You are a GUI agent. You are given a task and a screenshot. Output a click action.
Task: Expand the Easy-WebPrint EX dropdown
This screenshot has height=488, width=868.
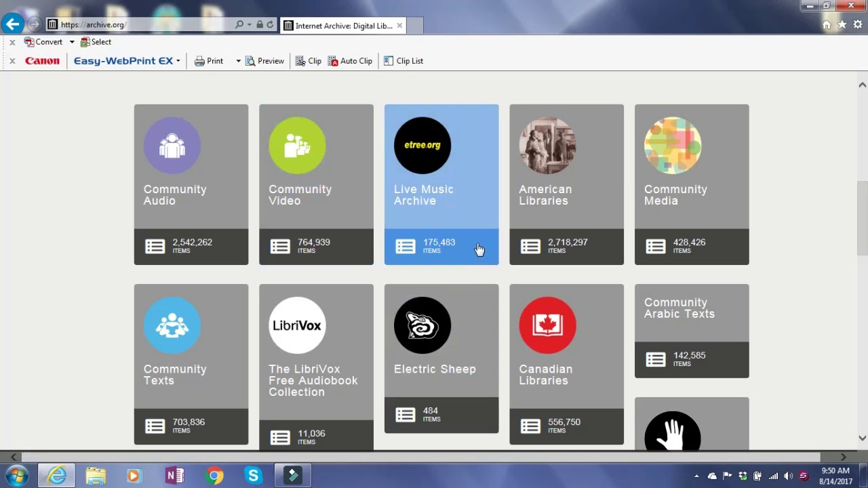[178, 61]
